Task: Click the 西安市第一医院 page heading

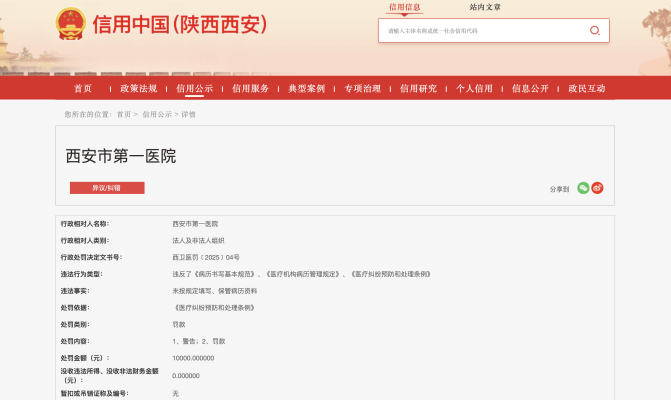Action: click(121, 156)
